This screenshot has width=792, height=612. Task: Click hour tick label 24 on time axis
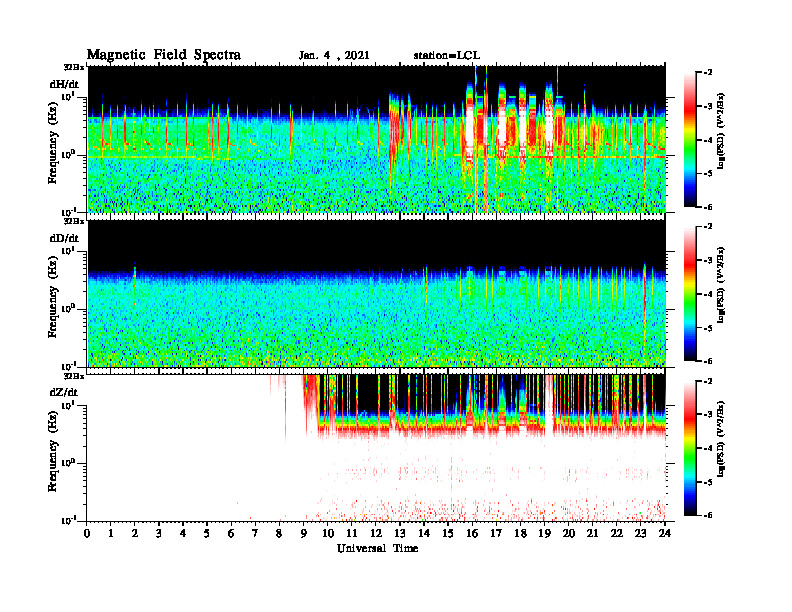(x=665, y=534)
